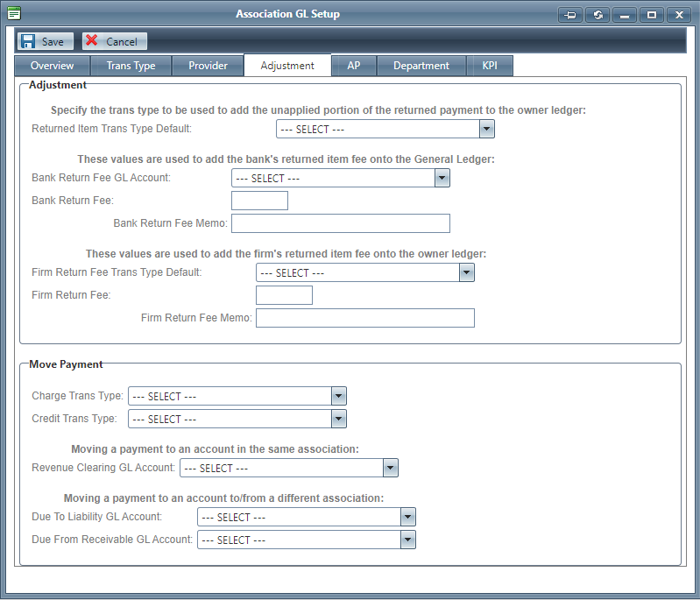Click the refresh icon in title bar
Screen dimensions: 700x600
[x=597, y=15]
